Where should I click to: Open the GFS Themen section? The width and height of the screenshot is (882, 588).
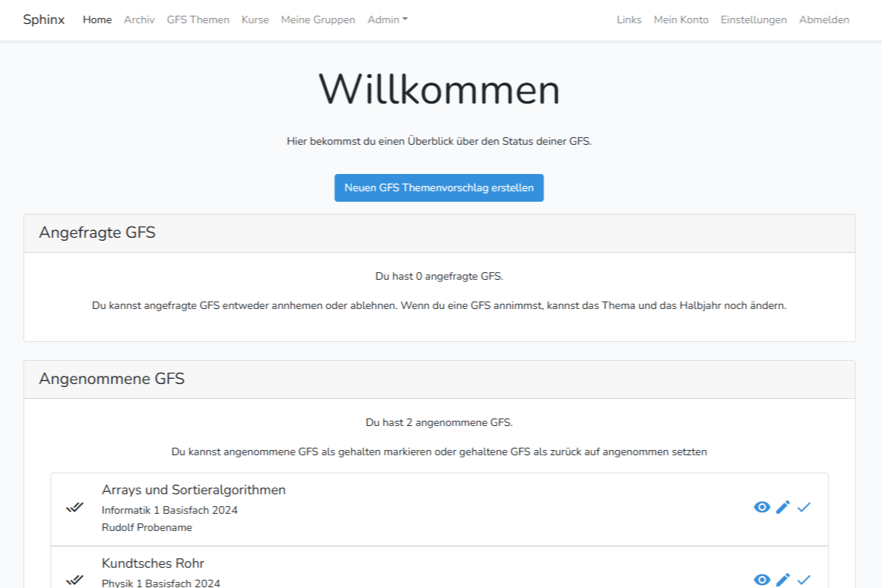coord(198,19)
